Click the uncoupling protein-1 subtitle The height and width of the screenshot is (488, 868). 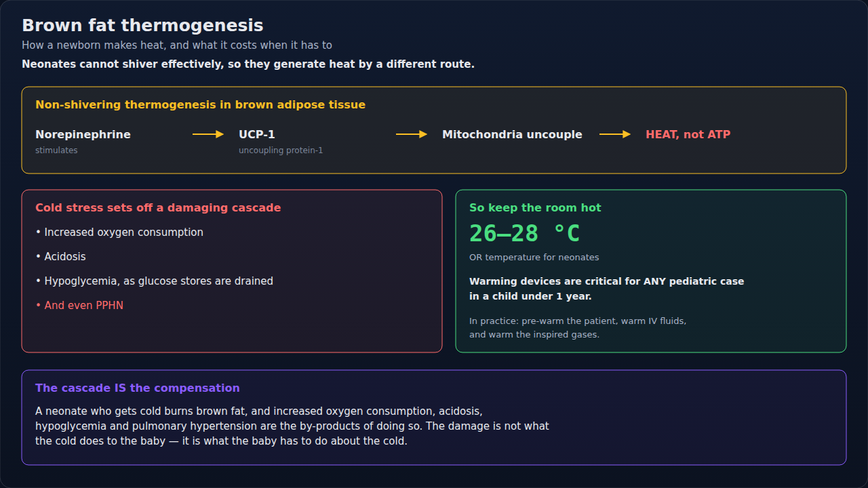pos(281,150)
